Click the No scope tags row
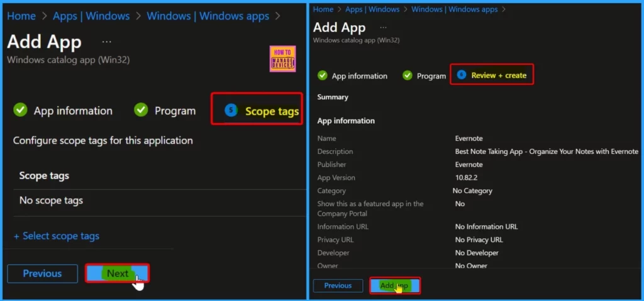644x301 pixels. click(x=159, y=201)
